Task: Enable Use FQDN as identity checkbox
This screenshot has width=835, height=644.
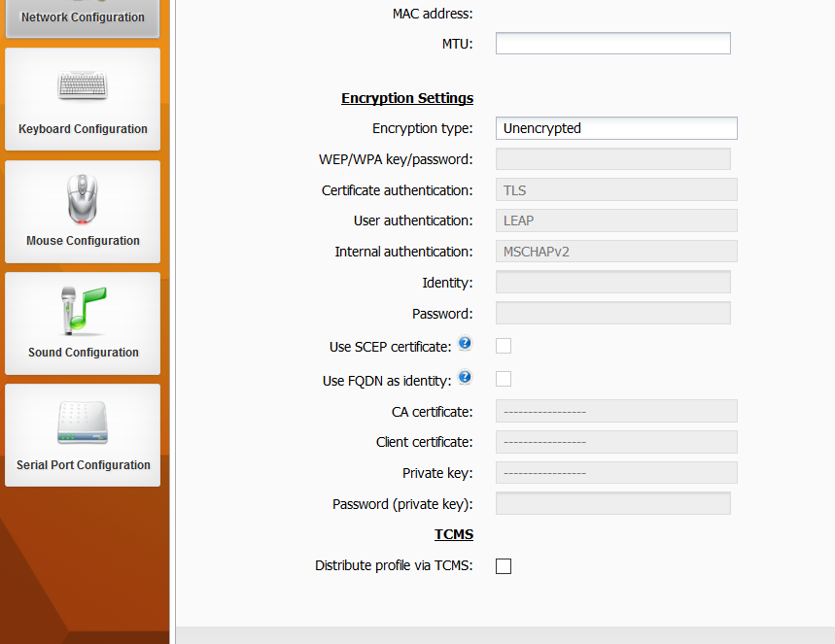Action: tap(504, 379)
